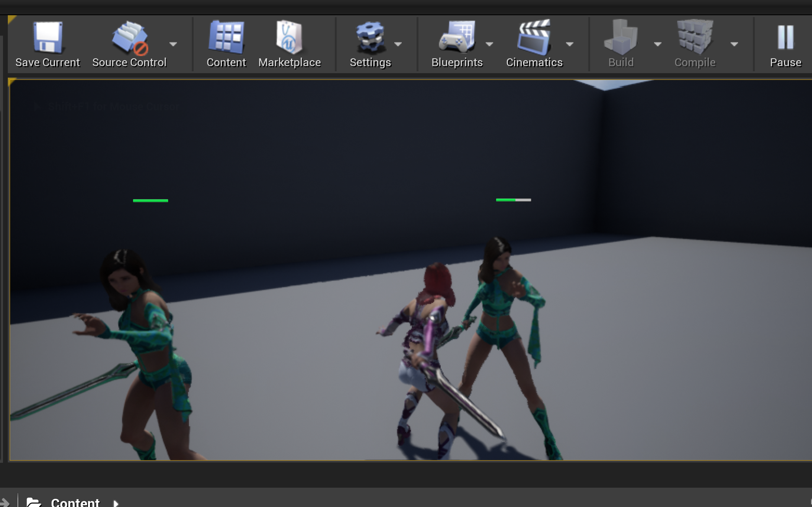
Task: Expand the Source Control dropdown arrow
Action: pos(173,44)
